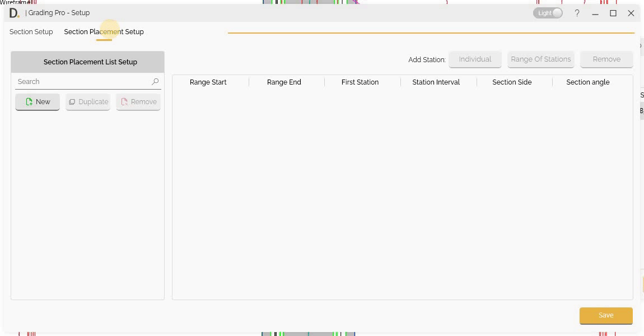Screen dimensions: 644x336
Task: Save the setup with the Save button
Action: (606, 315)
